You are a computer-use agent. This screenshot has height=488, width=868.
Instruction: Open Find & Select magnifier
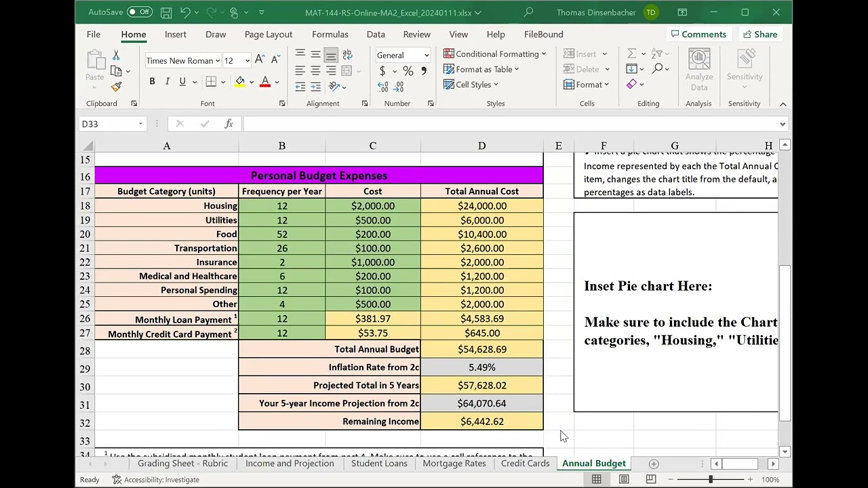pos(657,68)
